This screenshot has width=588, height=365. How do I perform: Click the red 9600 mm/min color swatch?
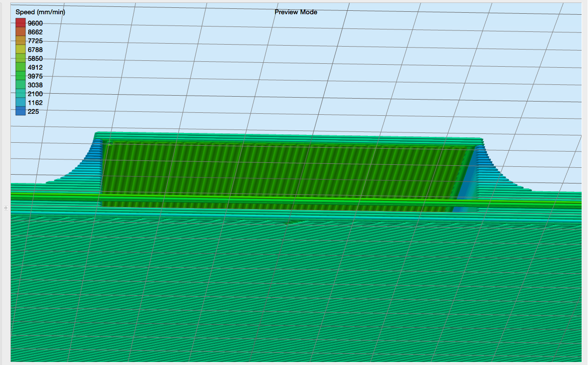(x=20, y=22)
